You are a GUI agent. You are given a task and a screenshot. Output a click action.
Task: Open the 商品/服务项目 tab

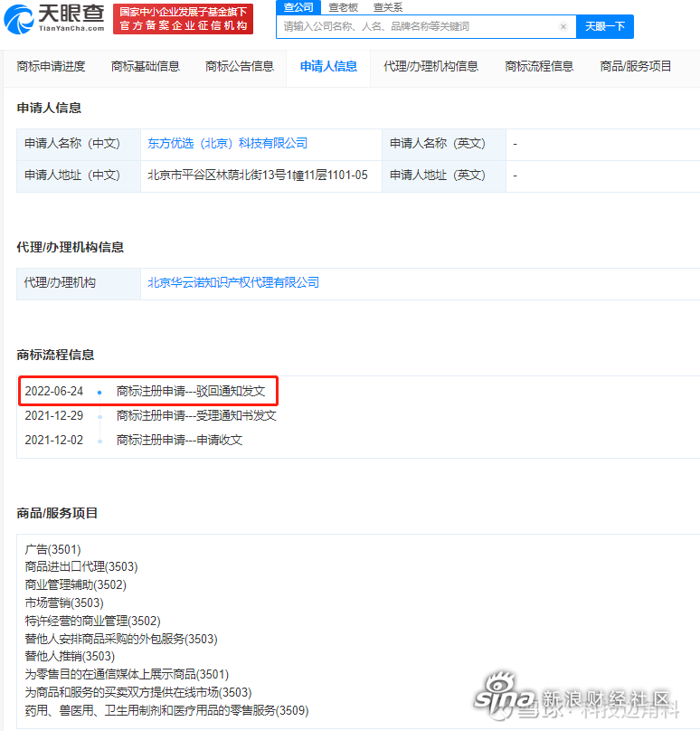click(x=636, y=67)
